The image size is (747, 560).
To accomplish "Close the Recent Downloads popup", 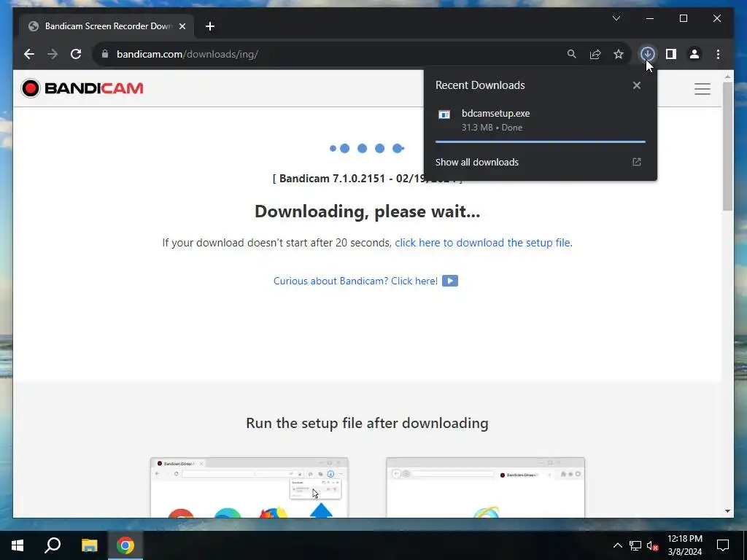I will point(636,85).
